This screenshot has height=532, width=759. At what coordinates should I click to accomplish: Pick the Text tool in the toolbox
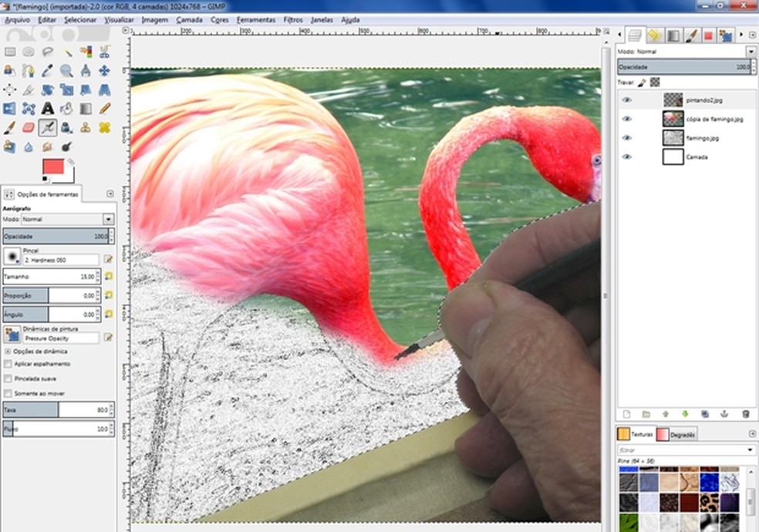click(x=47, y=109)
